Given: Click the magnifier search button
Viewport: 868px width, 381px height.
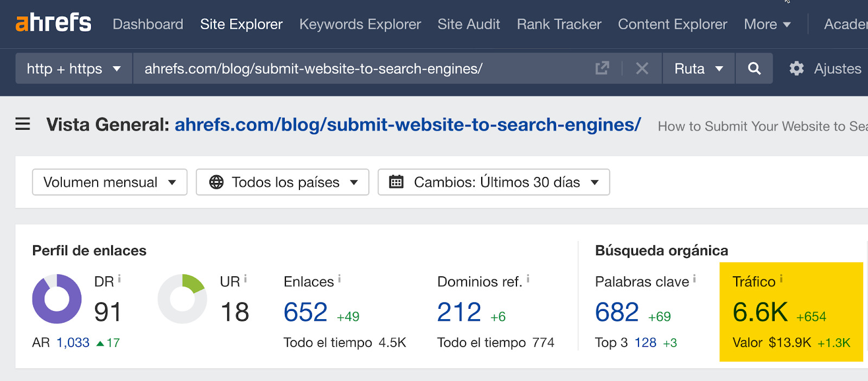Looking at the screenshot, I should [x=754, y=68].
